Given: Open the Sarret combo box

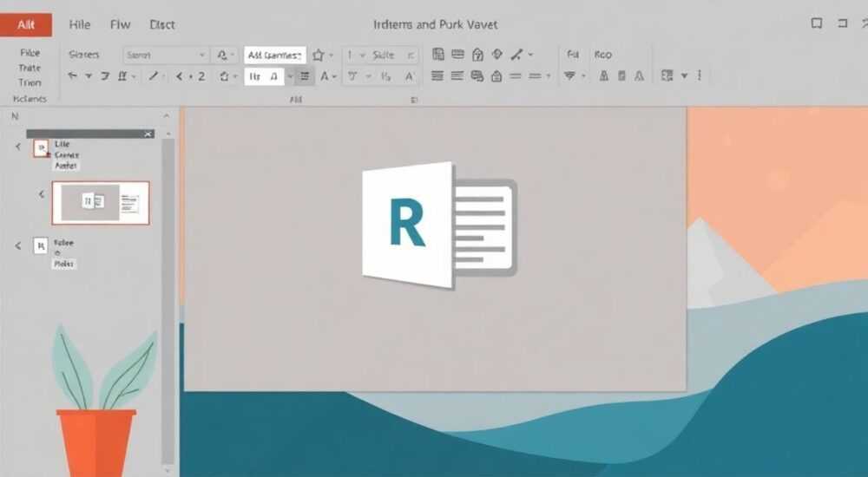Looking at the screenshot, I should coord(166,55).
